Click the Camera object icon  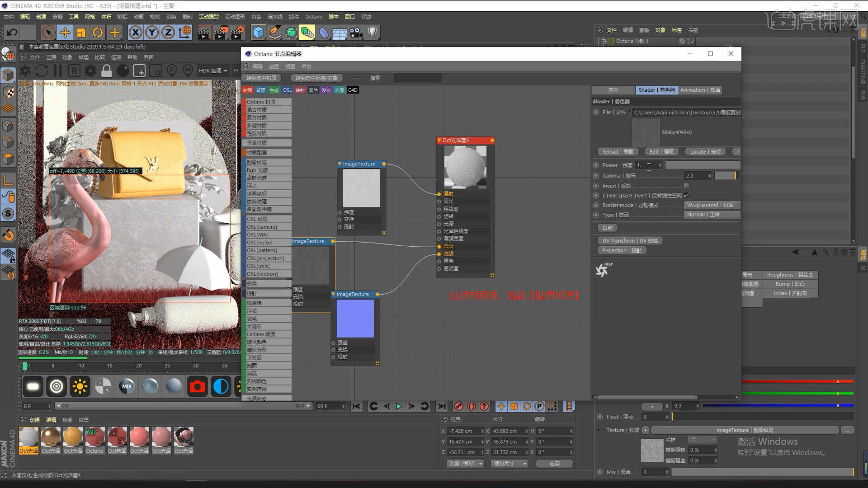pos(356,33)
